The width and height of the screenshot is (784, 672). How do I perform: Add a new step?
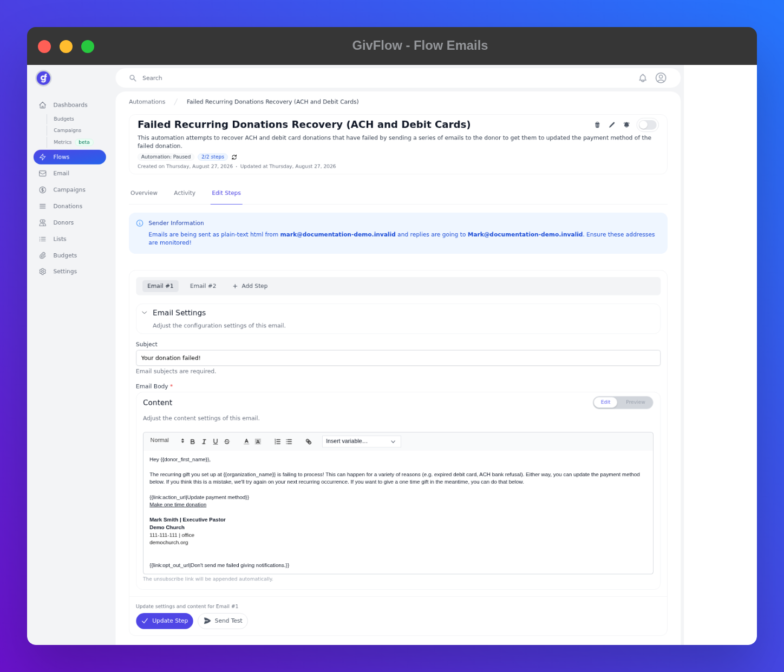coord(250,286)
